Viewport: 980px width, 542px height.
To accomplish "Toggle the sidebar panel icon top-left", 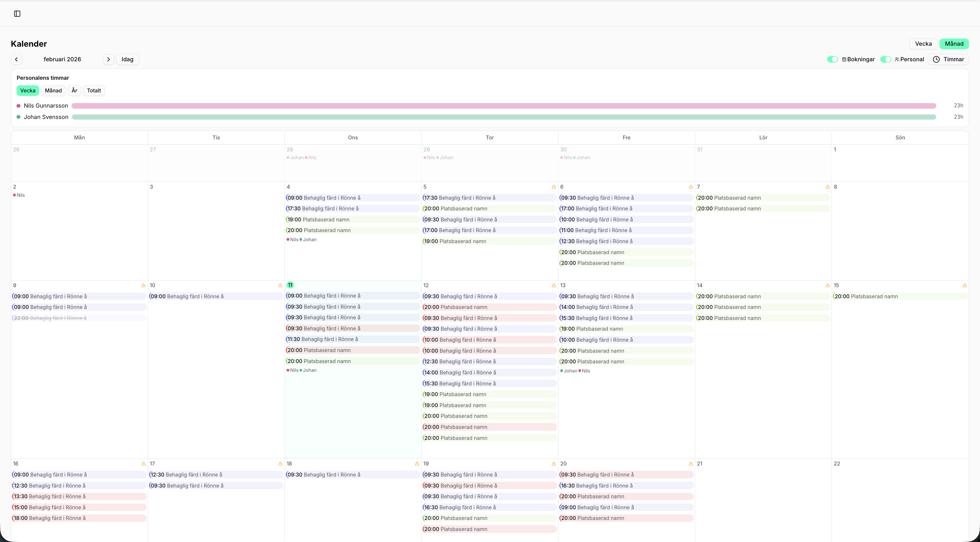I will pyautogui.click(x=17, y=14).
